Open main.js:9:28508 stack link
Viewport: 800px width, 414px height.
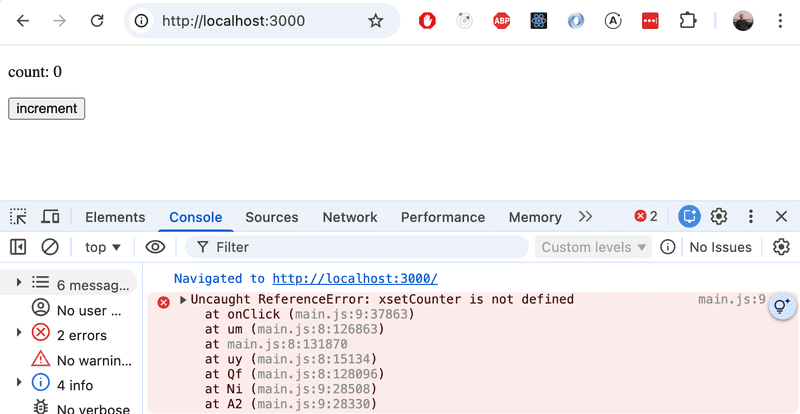tap(313, 389)
